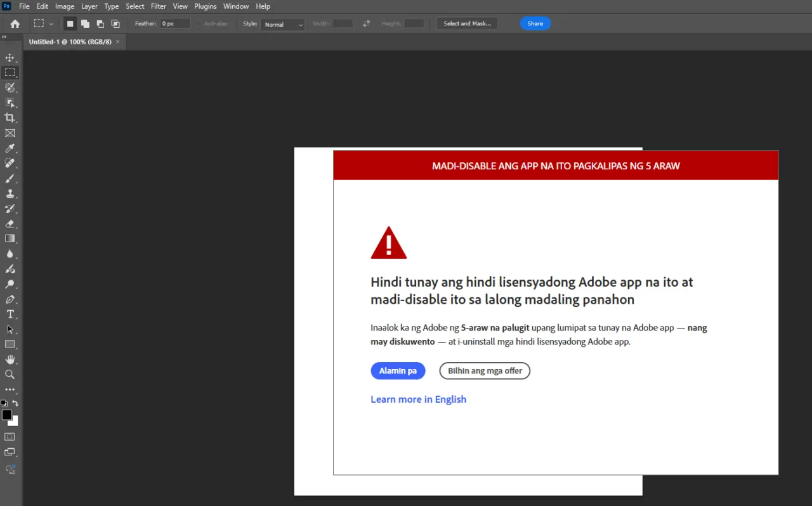Click the background color swatch
Viewport: 812px width, 506px height.
pos(15,422)
